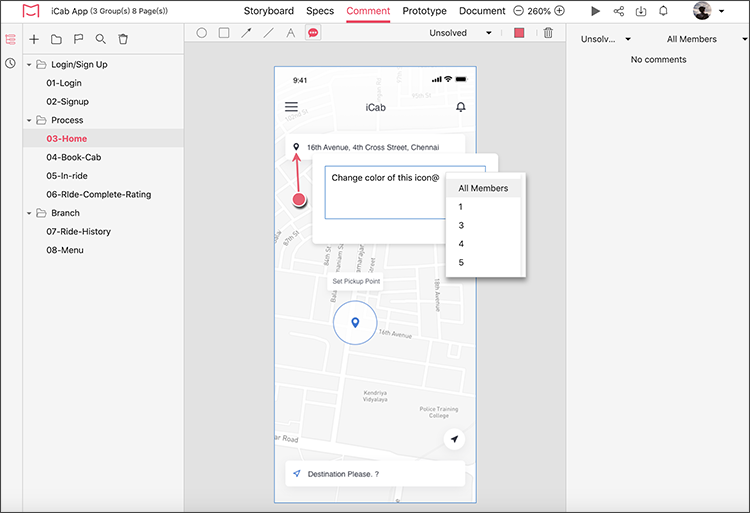This screenshot has width=750, height=513.
Task: Open the user account dropdown arrow
Action: [721, 11]
